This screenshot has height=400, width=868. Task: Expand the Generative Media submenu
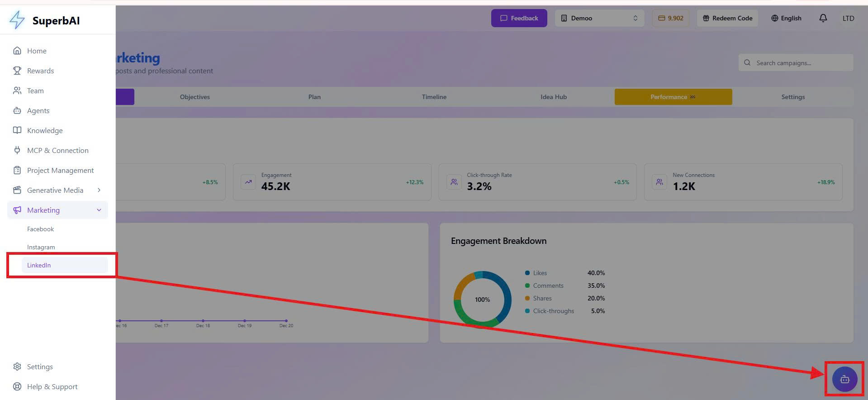pyautogui.click(x=99, y=190)
